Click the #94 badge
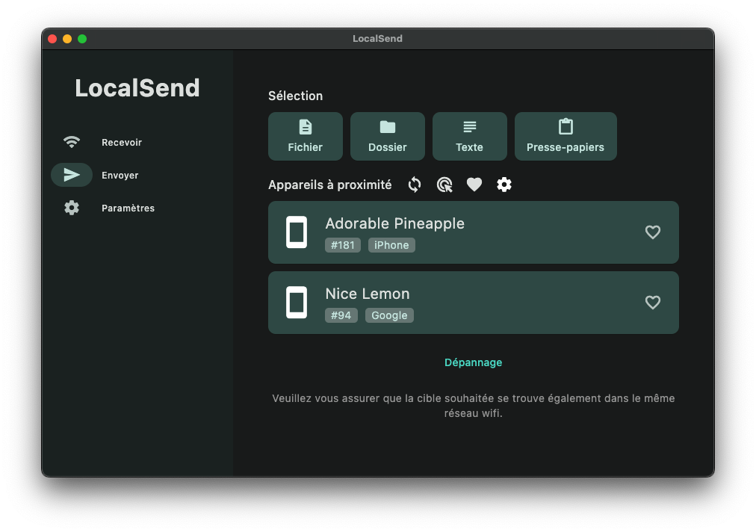Image resolution: width=756 pixels, height=532 pixels. click(341, 315)
